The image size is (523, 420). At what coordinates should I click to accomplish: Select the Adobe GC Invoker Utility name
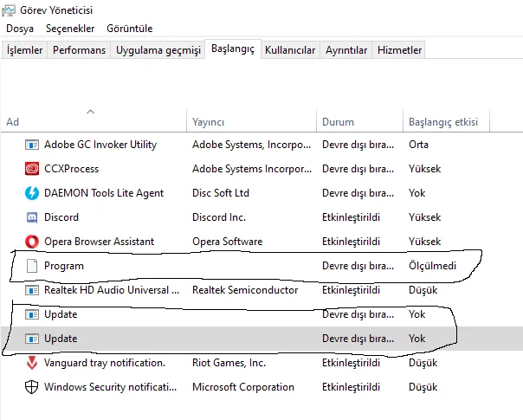click(100, 145)
